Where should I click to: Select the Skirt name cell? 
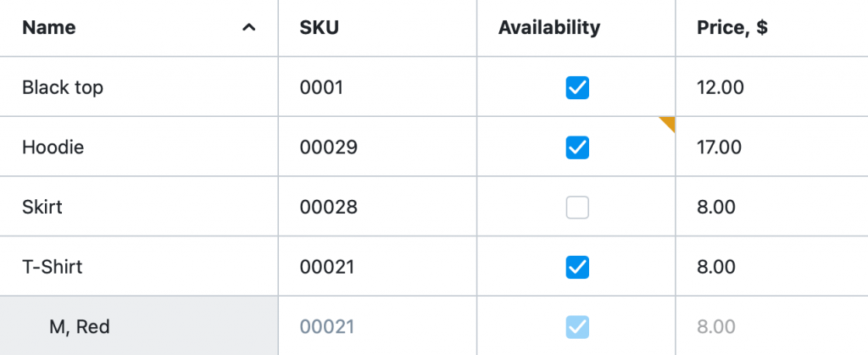(138, 207)
